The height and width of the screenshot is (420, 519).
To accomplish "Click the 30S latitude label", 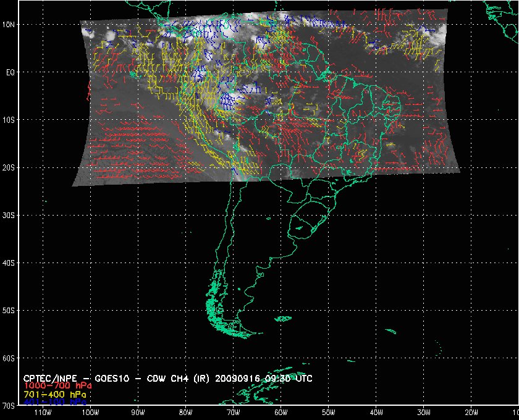I will [9, 216].
